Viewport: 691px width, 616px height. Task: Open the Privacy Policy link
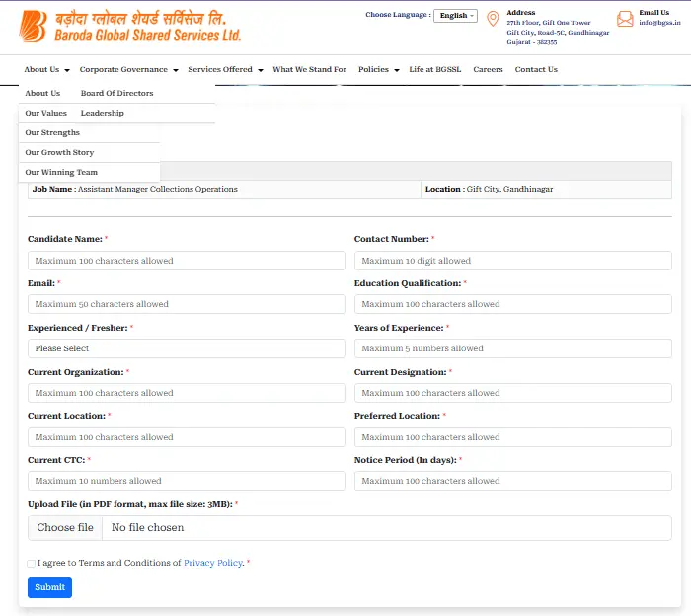213,563
